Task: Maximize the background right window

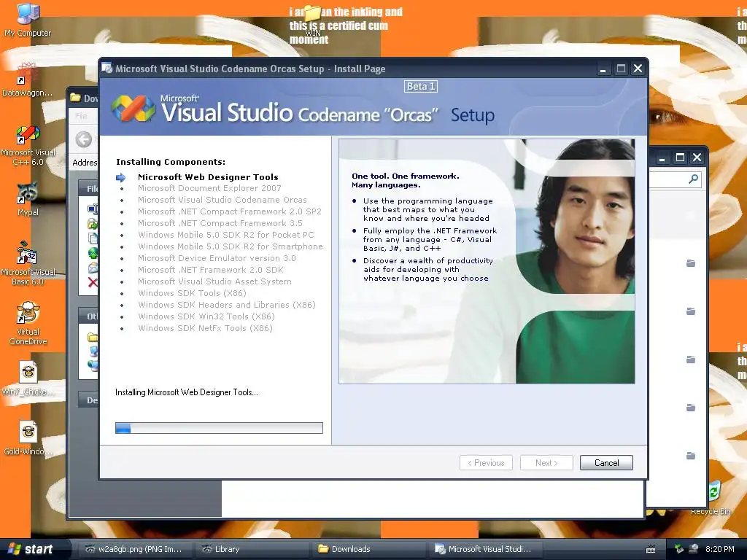Action: coord(680,157)
